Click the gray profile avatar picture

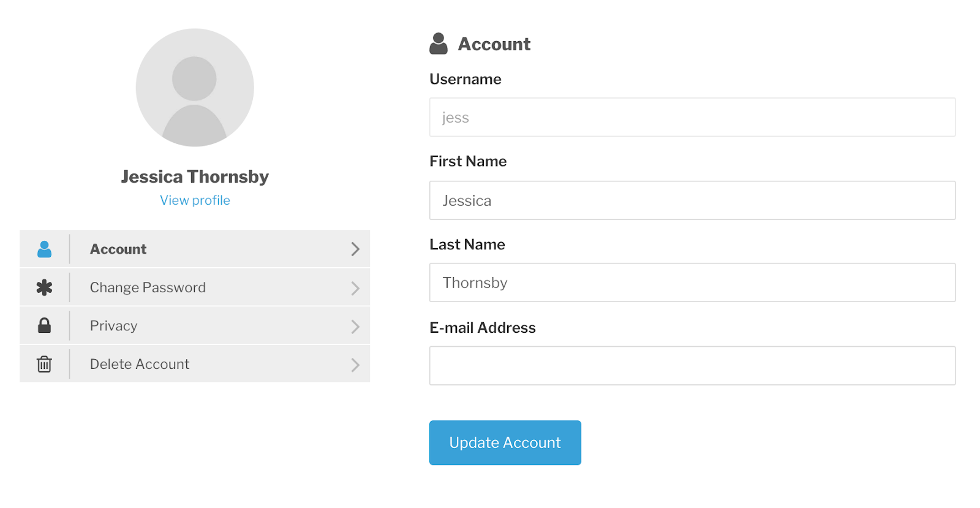(x=195, y=88)
